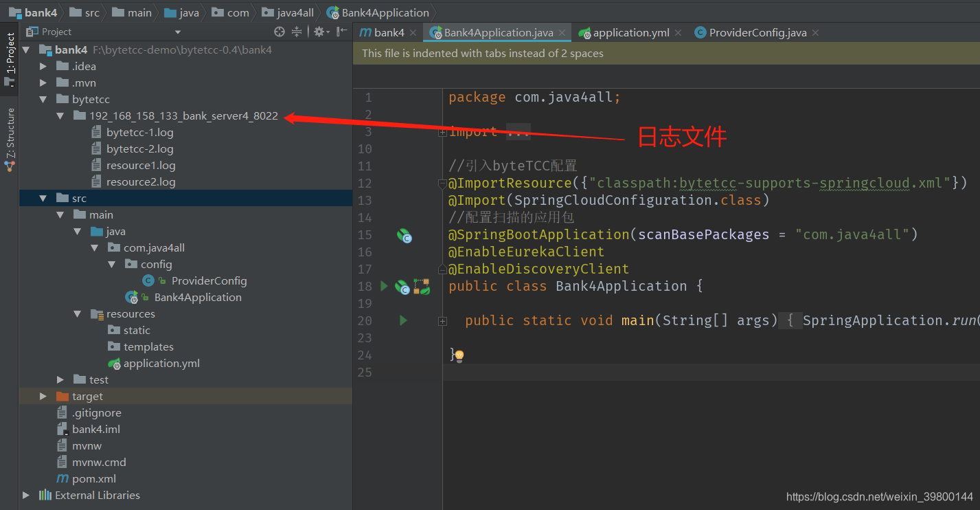Select bytetcc-2.log in the tree
This screenshot has height=510, width=980.
(x=140, y=148)
